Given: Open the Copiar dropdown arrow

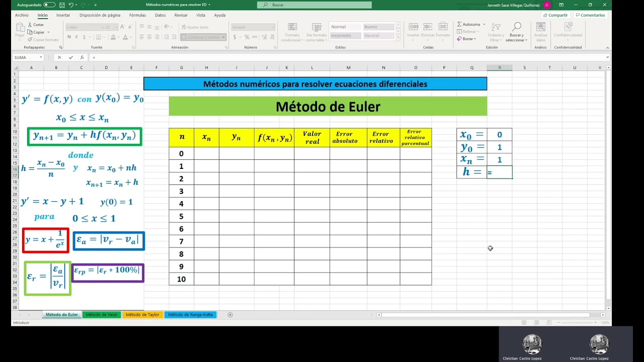Looking at the screenshot, I should tap(48, 32).
